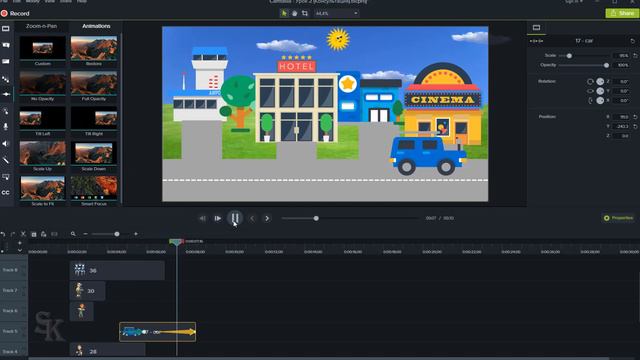Select the car clip on Track 5
640x360 pixels.
158,332
